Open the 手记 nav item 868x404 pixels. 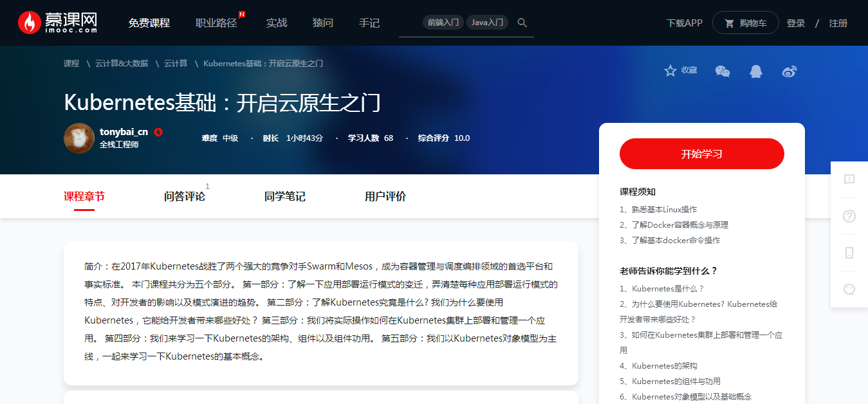pyautogui.click(x=369, y=23)
